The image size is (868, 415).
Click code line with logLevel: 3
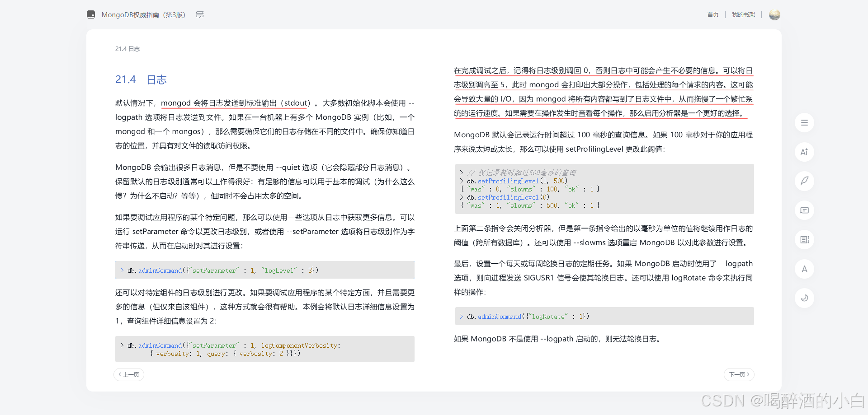click(x=265, y=270)
